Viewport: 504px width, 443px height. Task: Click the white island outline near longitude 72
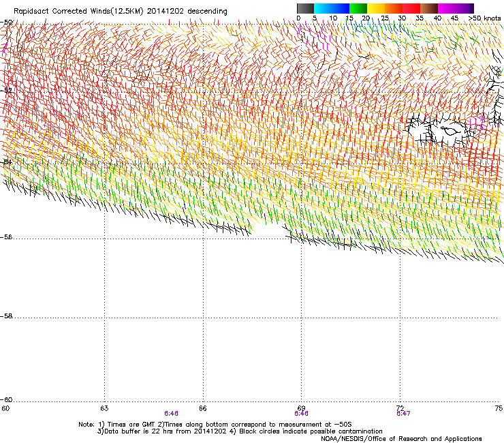click(450, 130)
